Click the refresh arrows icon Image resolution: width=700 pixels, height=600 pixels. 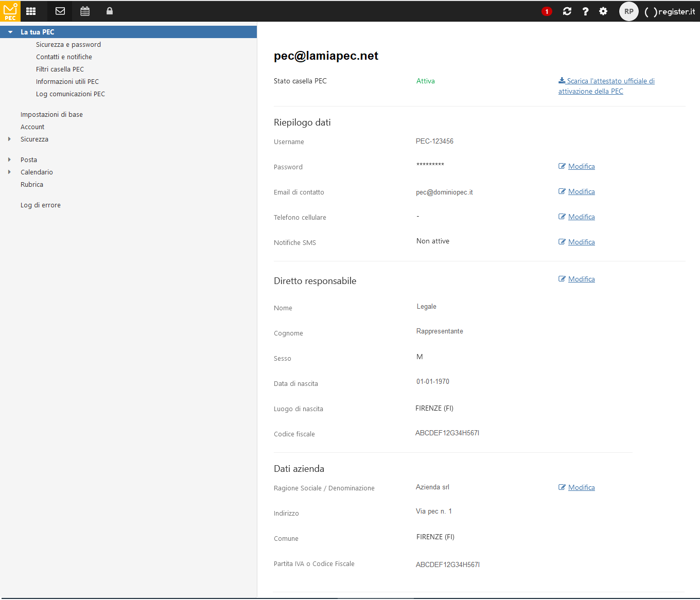tap(567, 11)
